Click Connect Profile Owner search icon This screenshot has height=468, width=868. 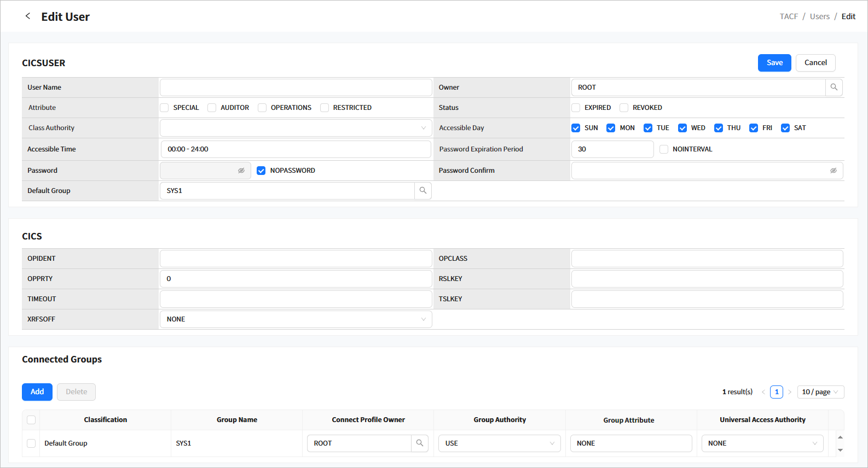[x=419, y=443]
